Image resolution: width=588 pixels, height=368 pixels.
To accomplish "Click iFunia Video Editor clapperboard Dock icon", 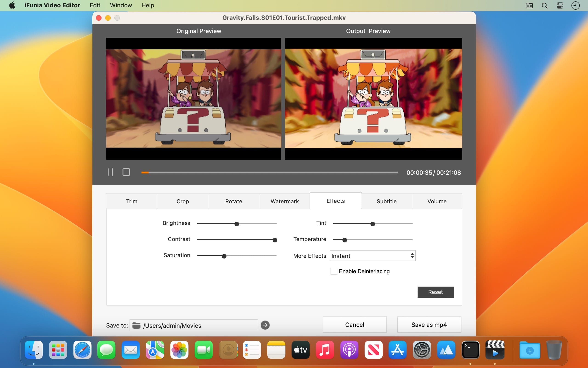I will pyautogui.click(x=495, y=350).
